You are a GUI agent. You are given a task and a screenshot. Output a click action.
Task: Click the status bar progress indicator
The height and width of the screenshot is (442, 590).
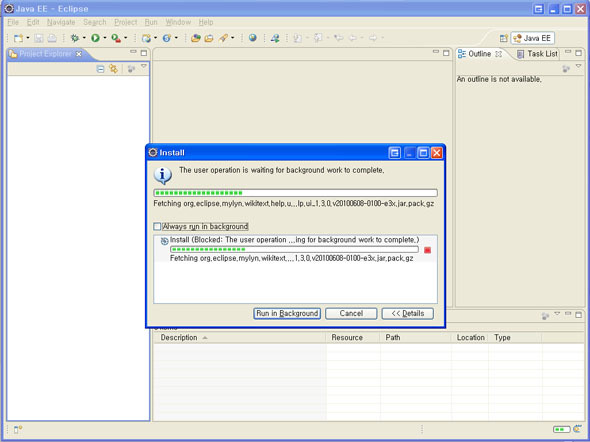pos(561,429)
